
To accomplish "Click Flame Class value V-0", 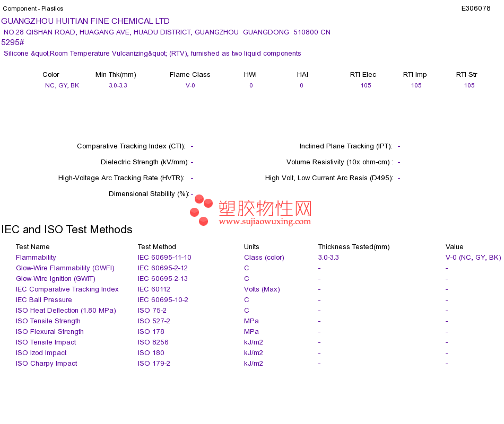I will tap(190, 85).
